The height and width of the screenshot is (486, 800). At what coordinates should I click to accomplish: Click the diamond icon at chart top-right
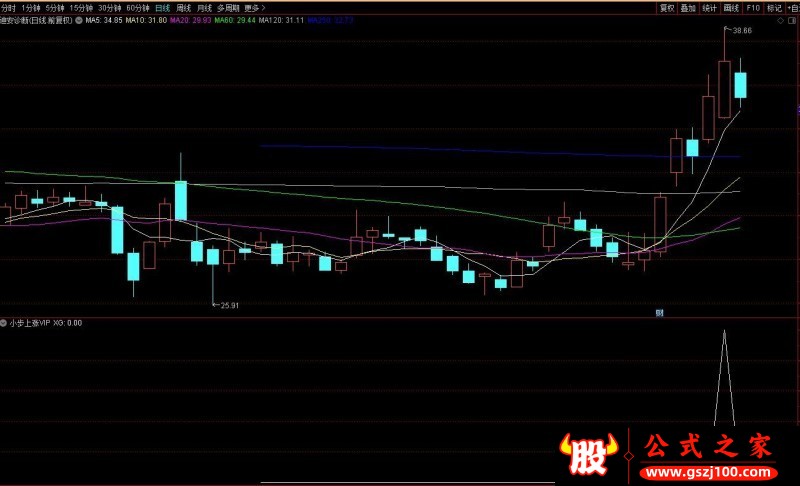(x=780, y=21)
